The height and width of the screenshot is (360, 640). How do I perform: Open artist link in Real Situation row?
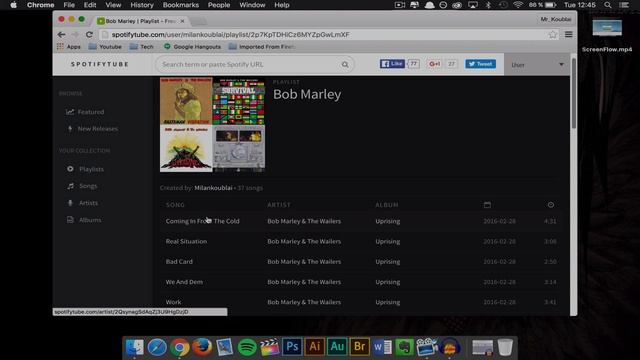(x=304, y=242)
